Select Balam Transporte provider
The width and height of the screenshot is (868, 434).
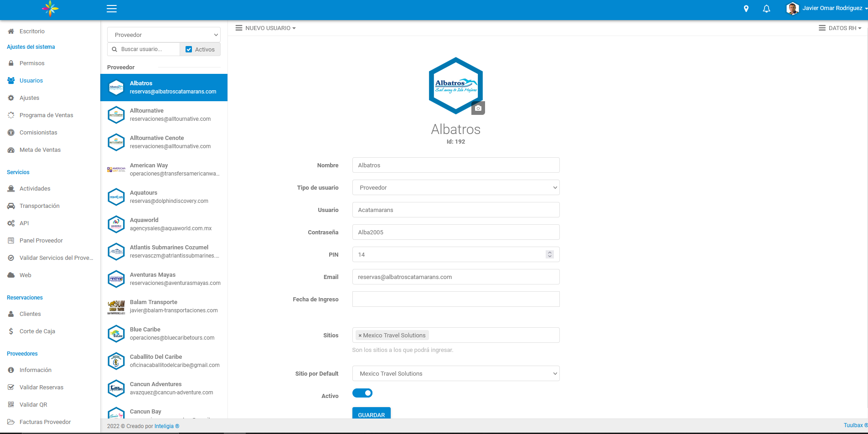[164, 306]
